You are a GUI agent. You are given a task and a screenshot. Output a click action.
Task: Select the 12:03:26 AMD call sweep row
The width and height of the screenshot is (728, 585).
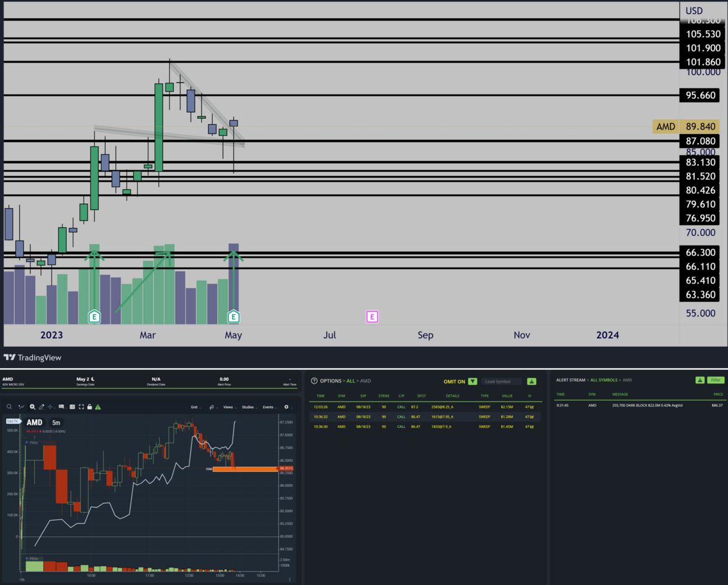tap(425, 407)
